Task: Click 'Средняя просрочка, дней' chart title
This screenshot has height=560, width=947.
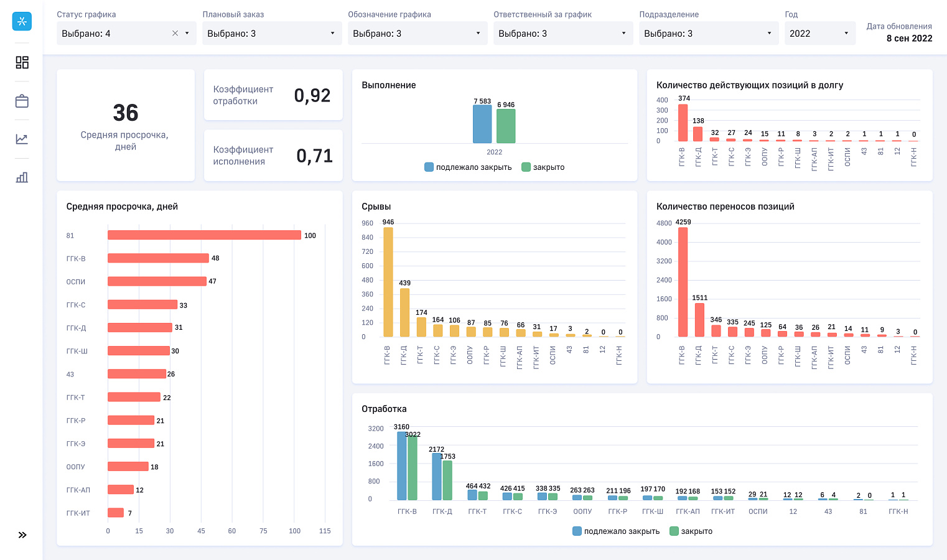Action: (x=122, y=207)
